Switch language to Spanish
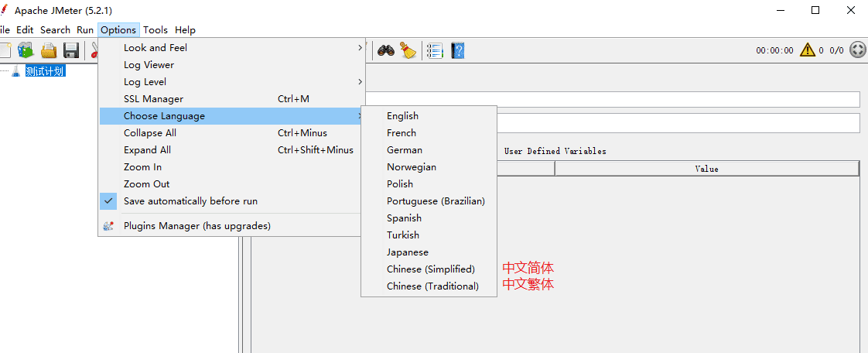Image resolution: width=868 pixels, height=353 pixels. coord(429,218)
